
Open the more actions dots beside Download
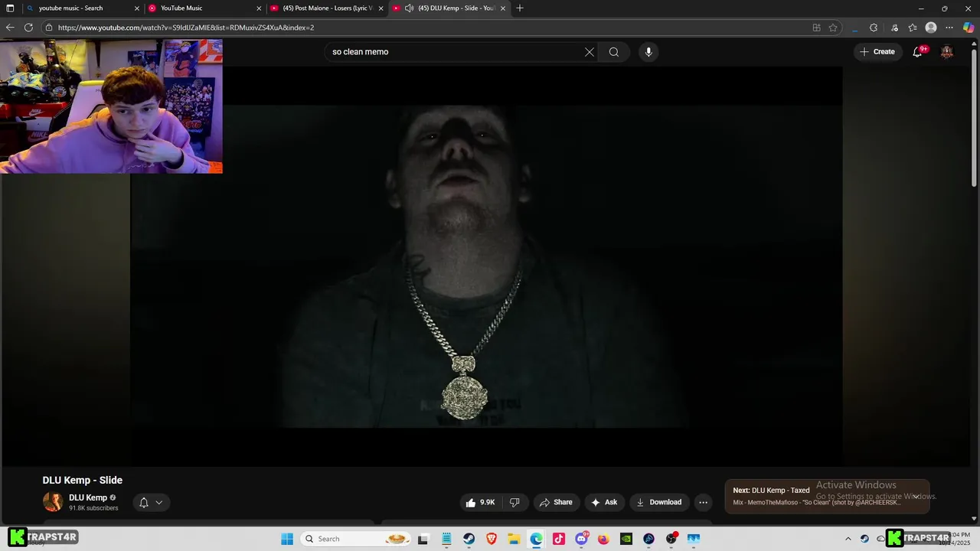click(x=703, y=502)
